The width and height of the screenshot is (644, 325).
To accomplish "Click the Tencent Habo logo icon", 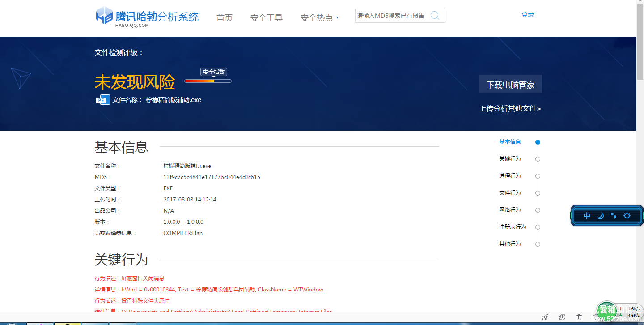I will (104, 16).
